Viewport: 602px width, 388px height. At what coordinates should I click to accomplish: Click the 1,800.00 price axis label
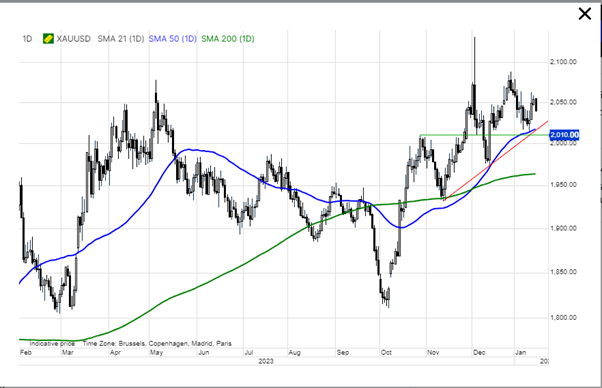[563, 317]
